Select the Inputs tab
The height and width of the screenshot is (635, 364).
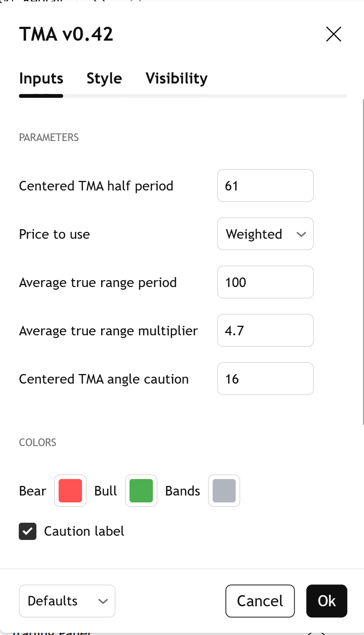[41, 78]
